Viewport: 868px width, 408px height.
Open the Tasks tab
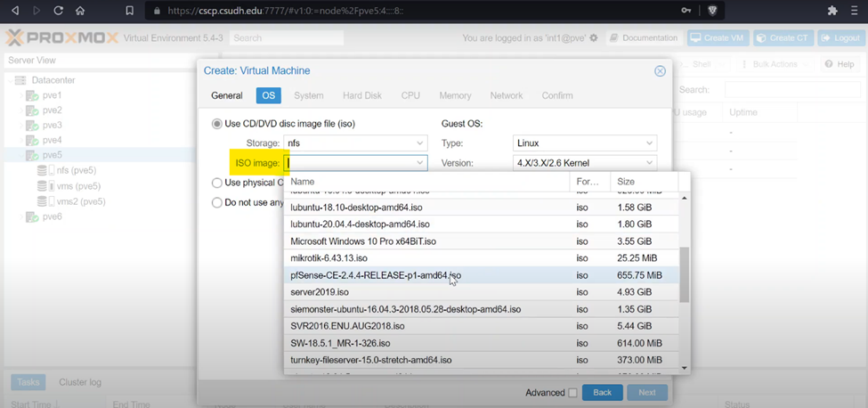tap(28, 382)
